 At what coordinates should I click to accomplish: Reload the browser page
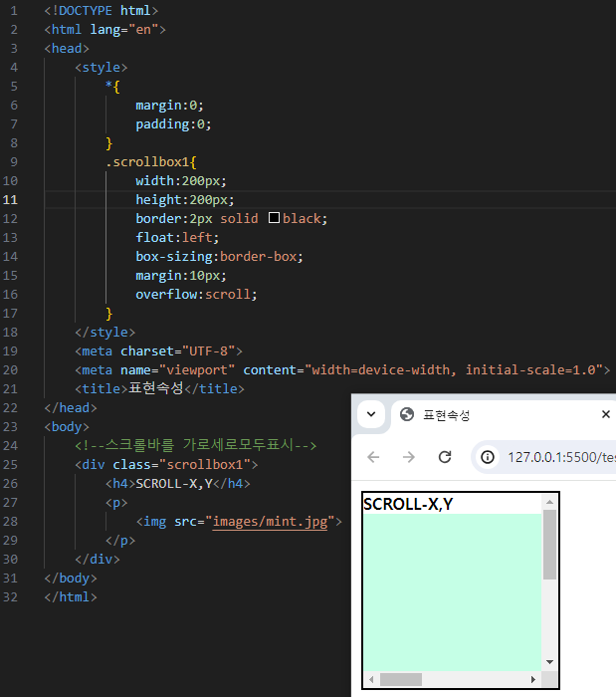[x=445, y=457]
